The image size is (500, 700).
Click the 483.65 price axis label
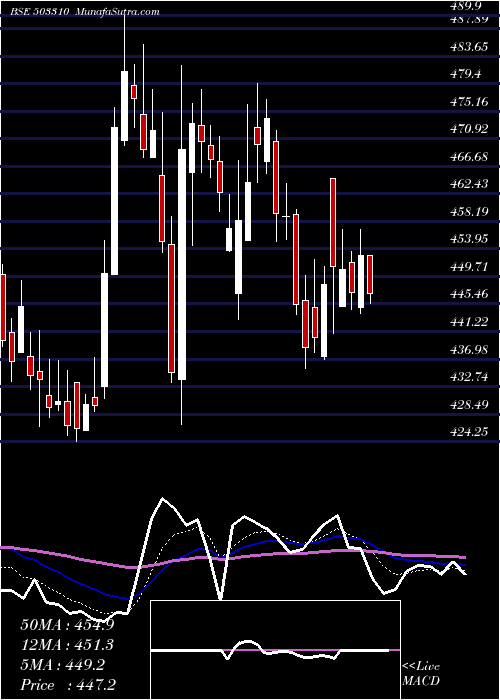pos(467,46)
